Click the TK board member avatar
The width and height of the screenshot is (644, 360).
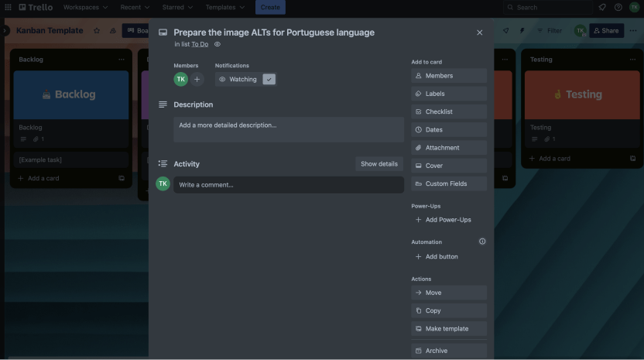click(x=580, y=30)
